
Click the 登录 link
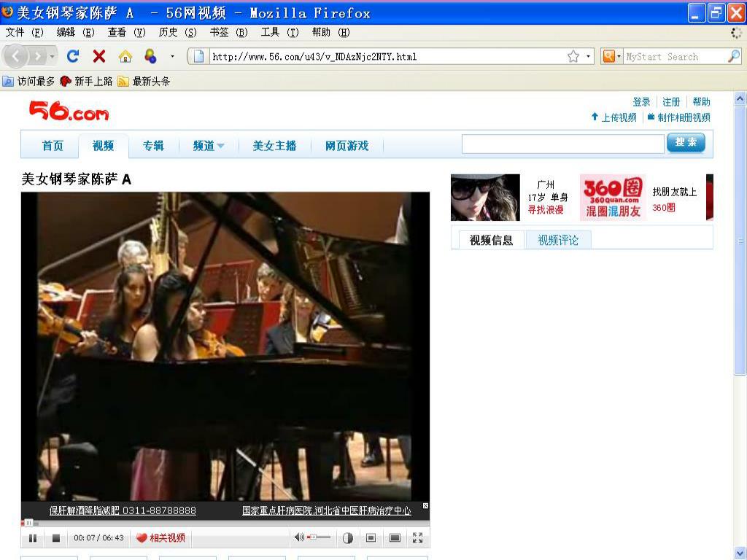(x=641, y=102)
